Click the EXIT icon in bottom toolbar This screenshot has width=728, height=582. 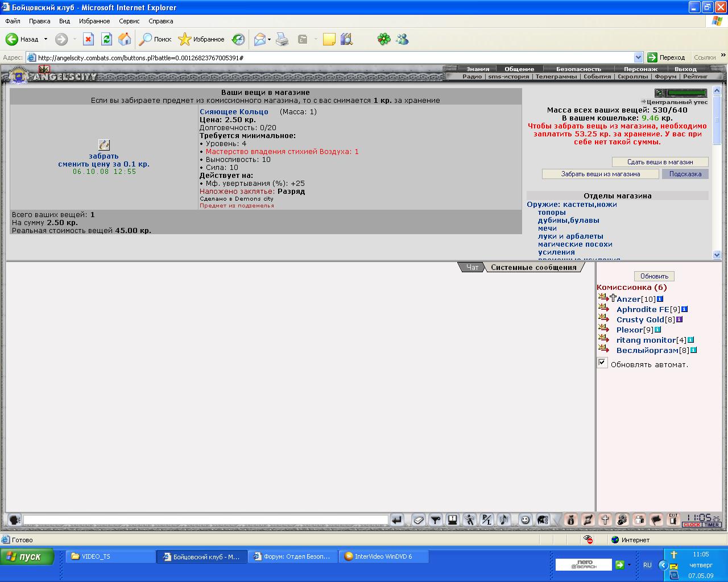(673, 519)
